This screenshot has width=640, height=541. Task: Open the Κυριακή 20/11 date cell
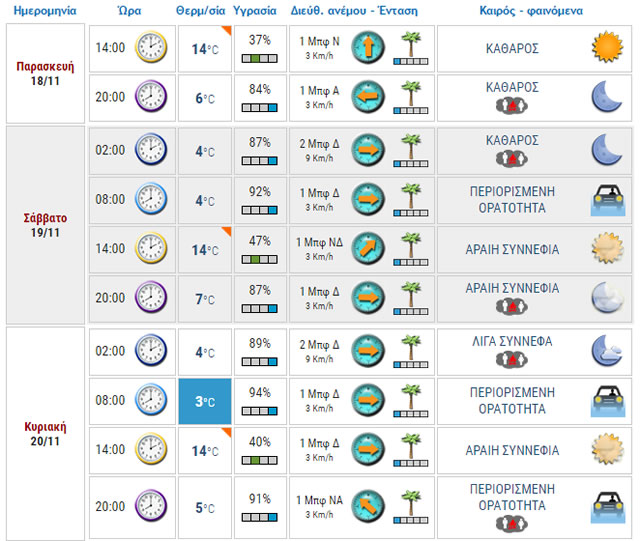click(44, 432)
